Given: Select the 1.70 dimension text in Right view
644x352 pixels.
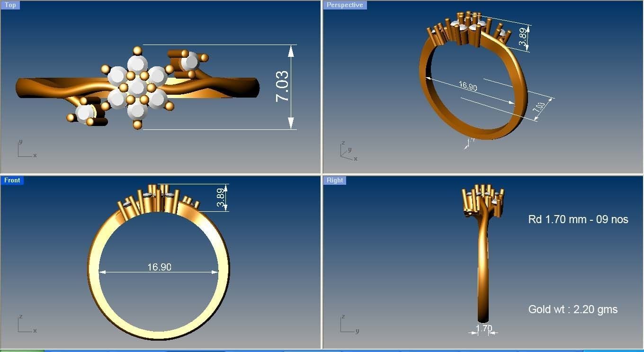Looking at the screenshot, I should pyautogui.click(x=484, y=328).
